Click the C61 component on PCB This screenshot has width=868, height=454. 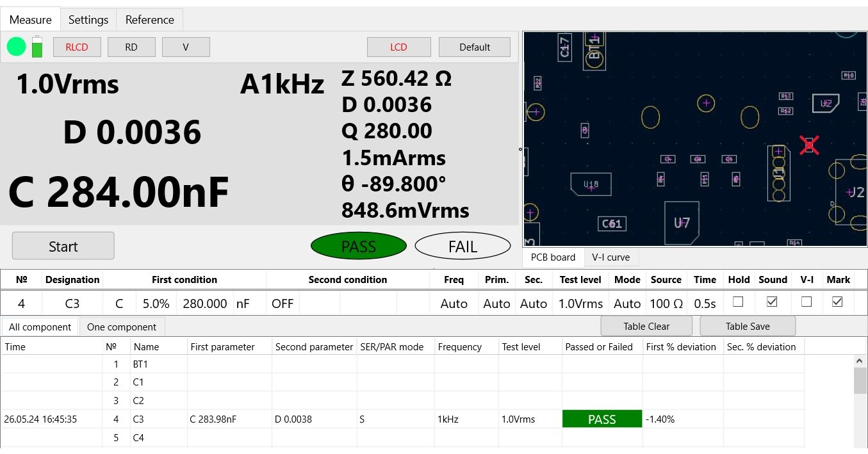click(611, 223)
